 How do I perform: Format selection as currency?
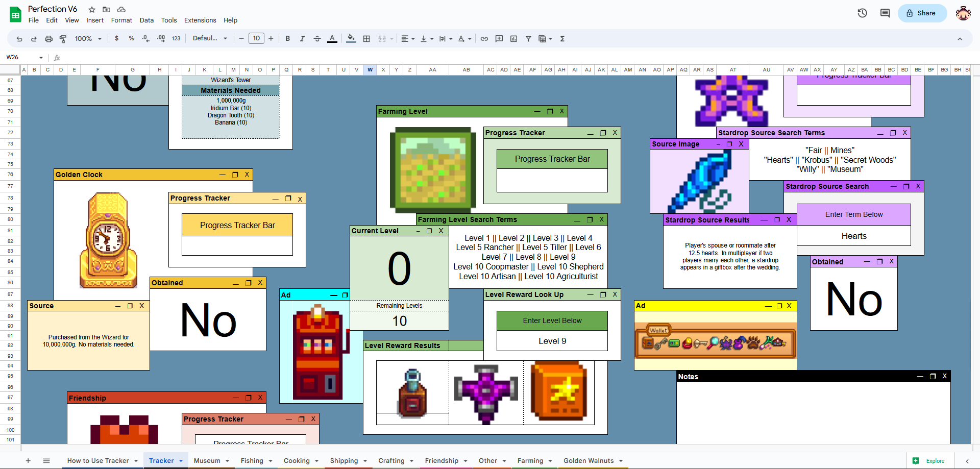117,39
